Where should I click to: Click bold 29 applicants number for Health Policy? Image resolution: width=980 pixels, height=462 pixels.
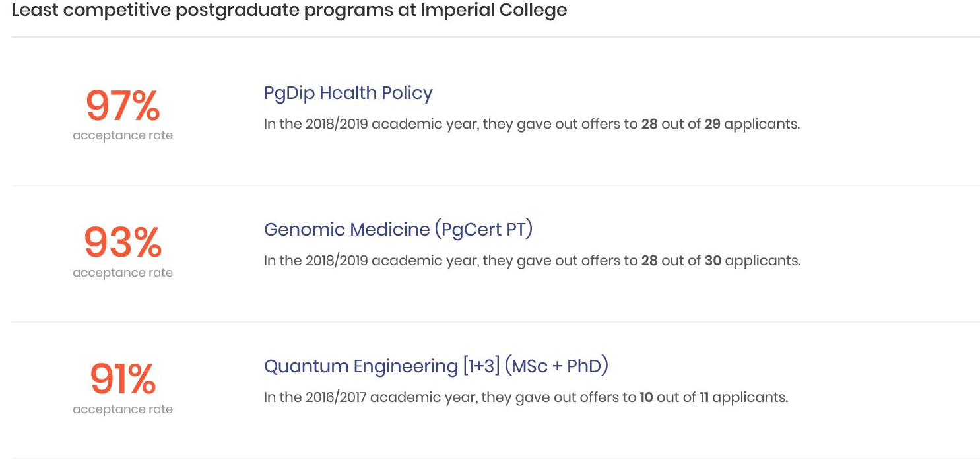pos(712,124)
